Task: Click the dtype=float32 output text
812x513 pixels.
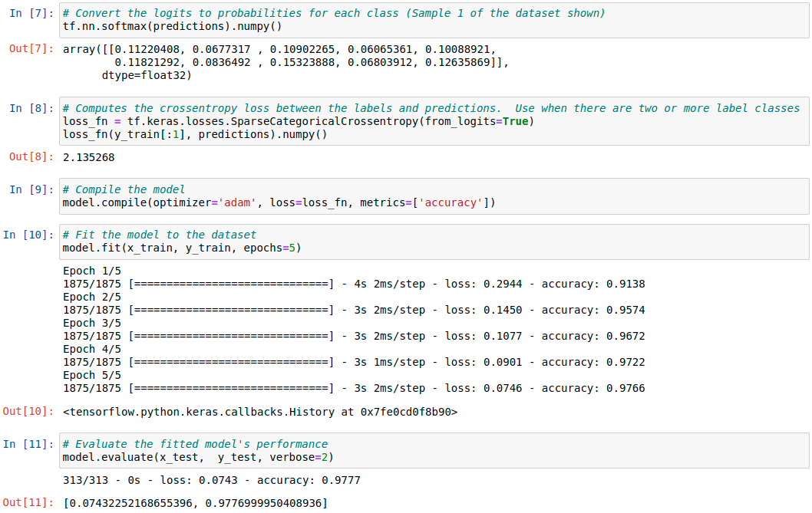Action: pos(147,76)
